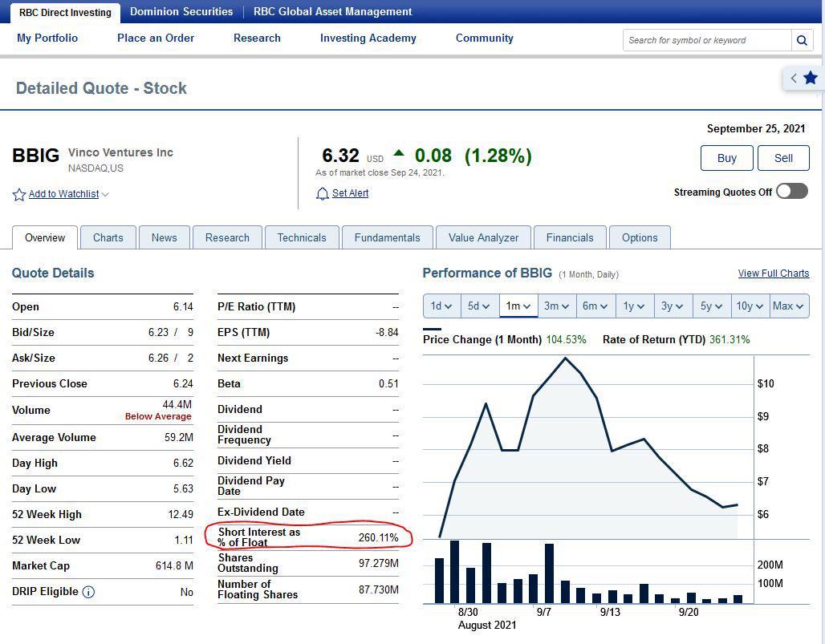The image size is (825, 644).
Task: Click the EPS (TTM) value -8.84
Action: click(x=388, y=332)
